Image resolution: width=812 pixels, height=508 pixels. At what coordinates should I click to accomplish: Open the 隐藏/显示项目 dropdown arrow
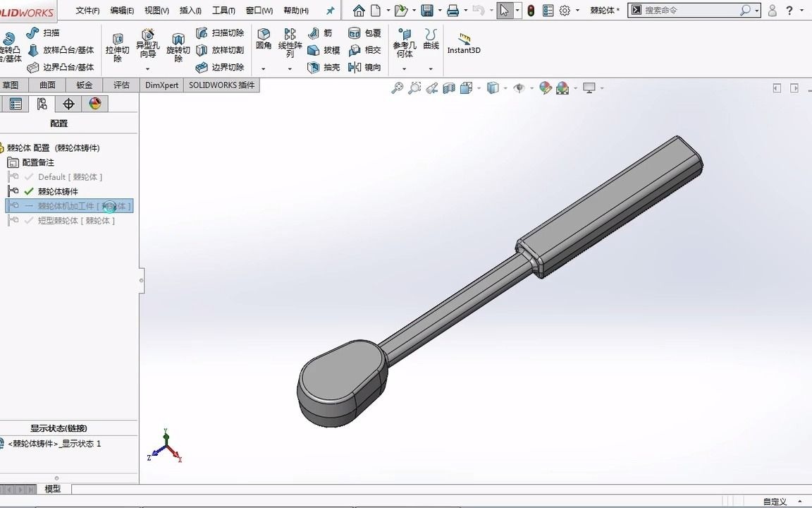(x=531, y=87)
